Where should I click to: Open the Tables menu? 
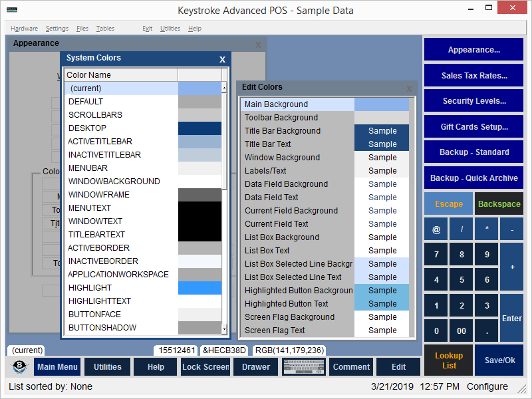click(x=105, y=29)
